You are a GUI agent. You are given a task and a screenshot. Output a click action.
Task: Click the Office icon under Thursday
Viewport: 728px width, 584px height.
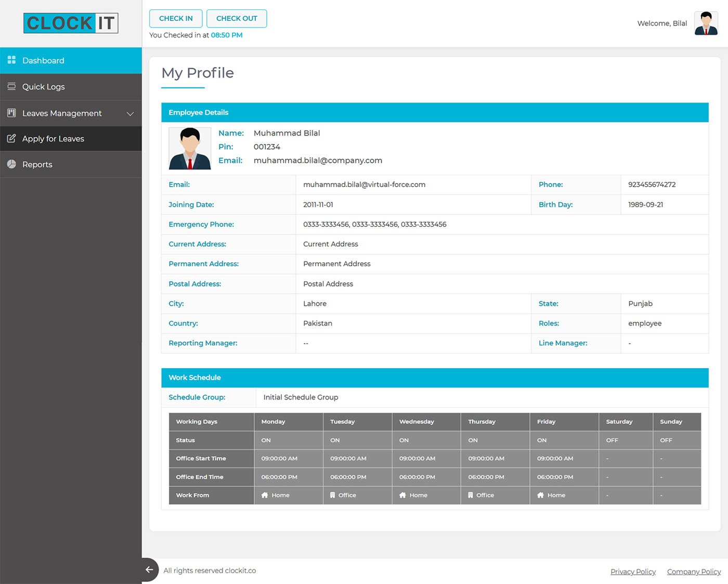pyautogui.click(x=471, y=495)
